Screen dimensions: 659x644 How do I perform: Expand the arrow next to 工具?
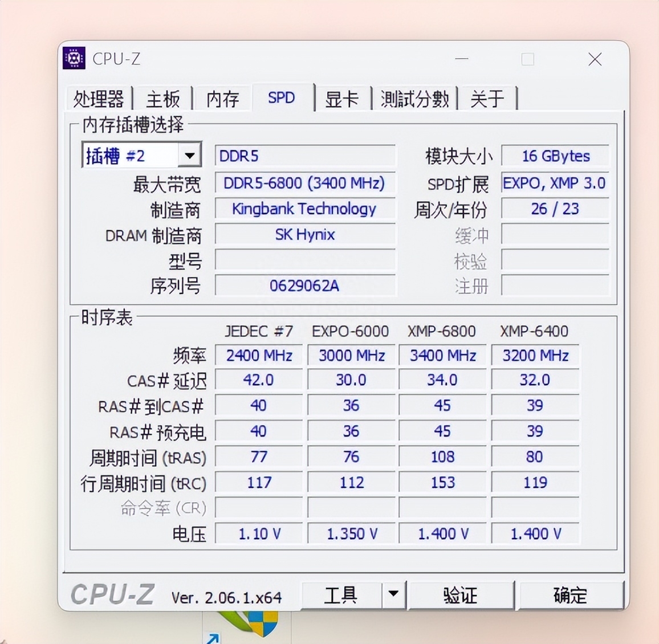(394, 594)
